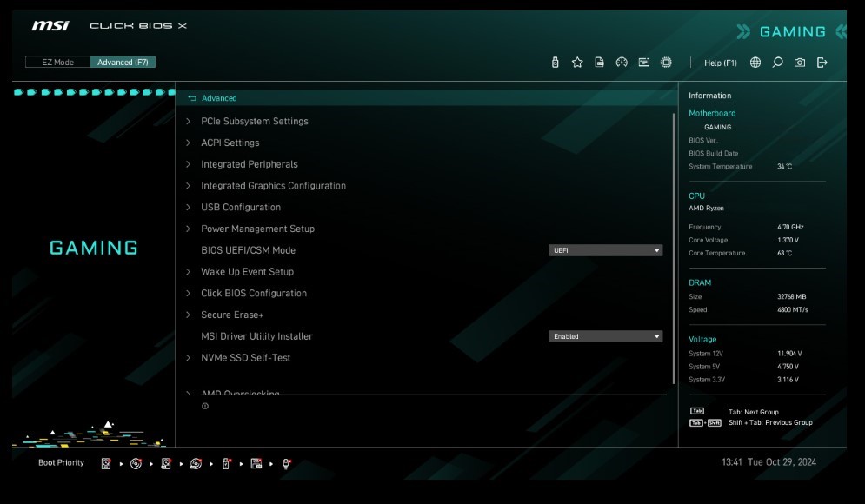Select the network boot device icon

click(x=286, y=464)
